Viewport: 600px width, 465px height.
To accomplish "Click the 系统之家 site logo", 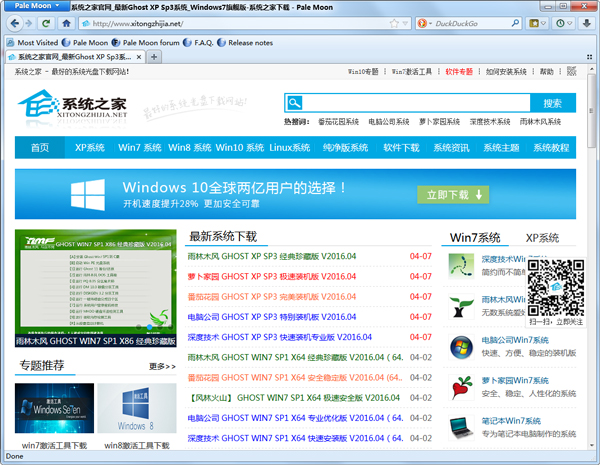I will pyautogui.click(x=73, y=104).
